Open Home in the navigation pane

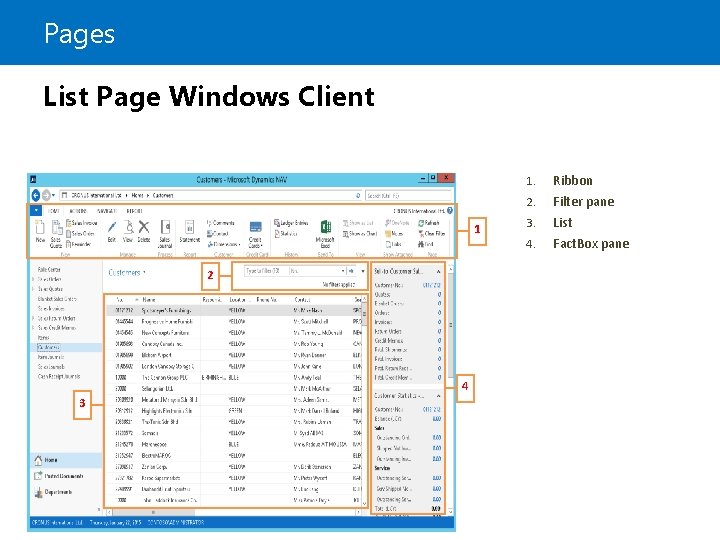point(66,460)
